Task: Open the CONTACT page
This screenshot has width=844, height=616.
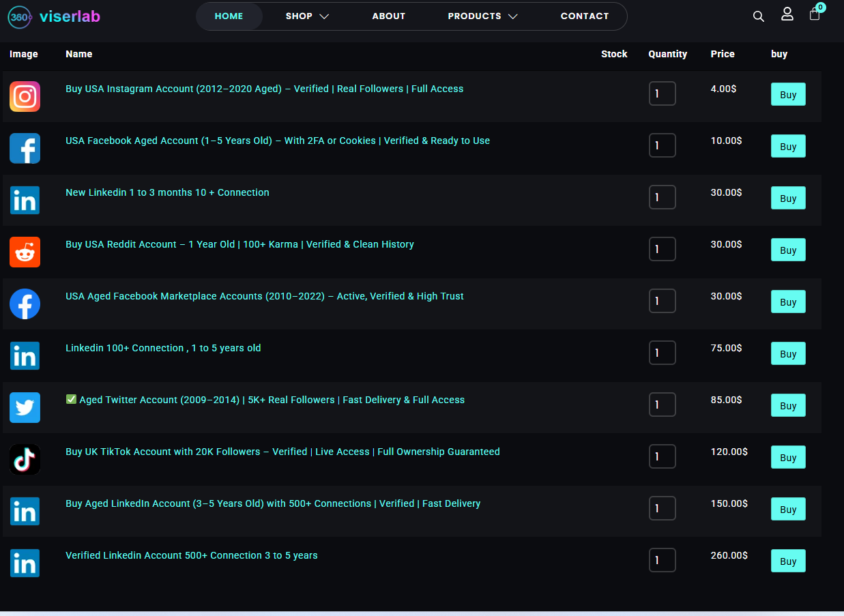Action: click(585, 16)
